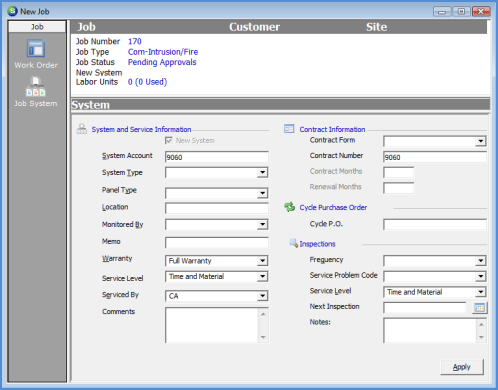The width and height of the screenshot is (498, 390).
Task: Switch to the Site header section
Action: [x=376, y=27]
